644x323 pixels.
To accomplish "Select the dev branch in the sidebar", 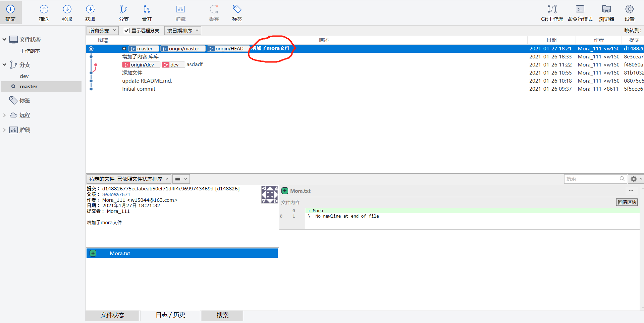I will [24, 76].
